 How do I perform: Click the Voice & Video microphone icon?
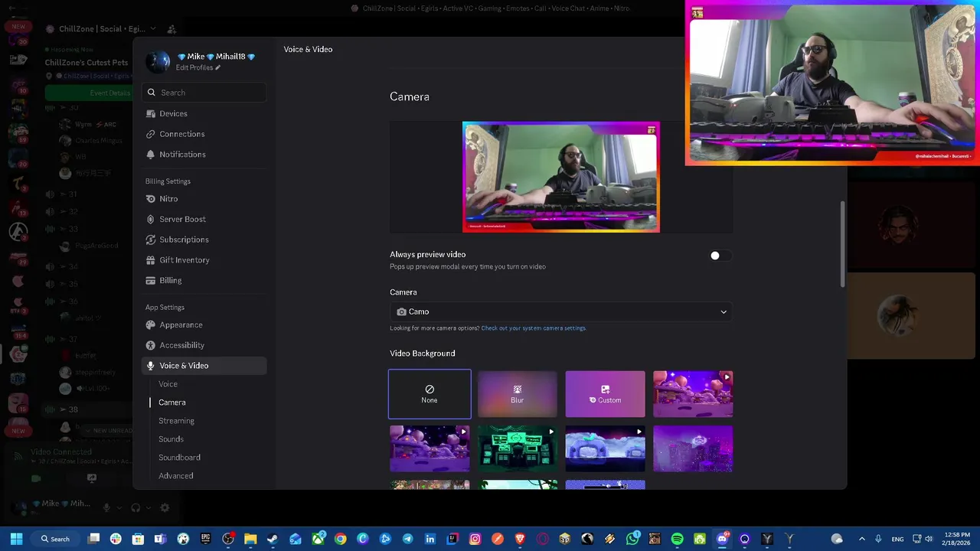pyautogui.click(x=151, y=366)
